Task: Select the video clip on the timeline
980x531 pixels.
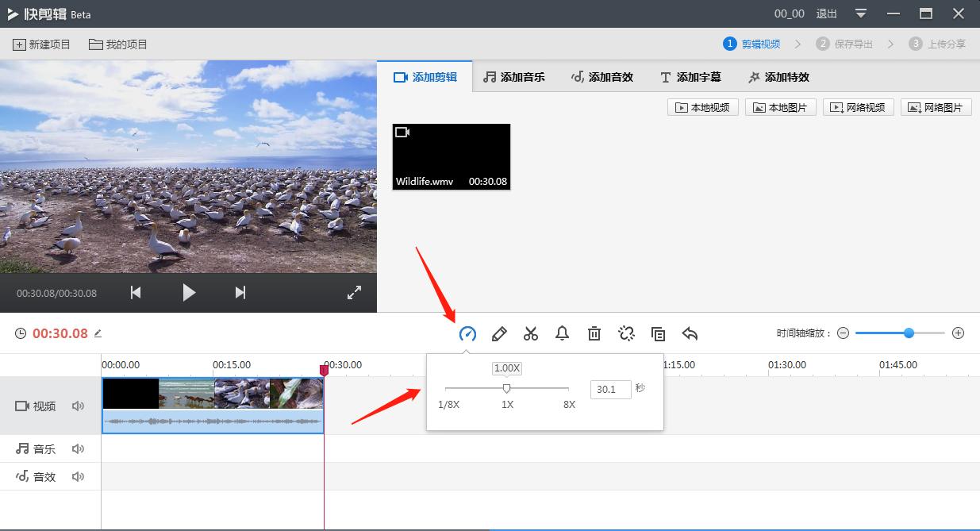Action: (213, 406)
